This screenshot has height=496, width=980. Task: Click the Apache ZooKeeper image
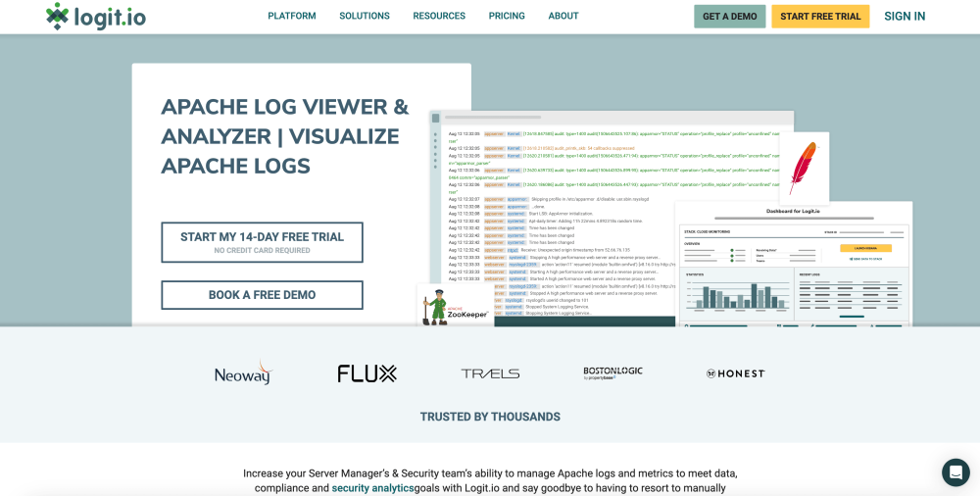tap(456, 305)
